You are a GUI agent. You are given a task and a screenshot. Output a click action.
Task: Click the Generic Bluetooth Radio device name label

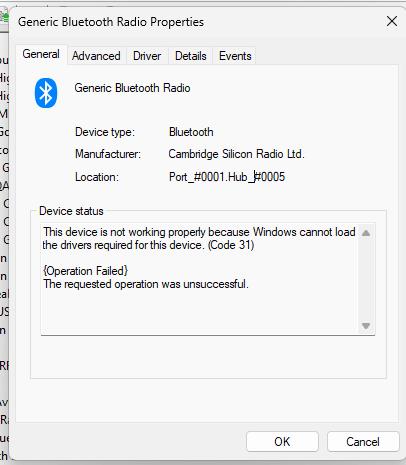coord(132,88)
